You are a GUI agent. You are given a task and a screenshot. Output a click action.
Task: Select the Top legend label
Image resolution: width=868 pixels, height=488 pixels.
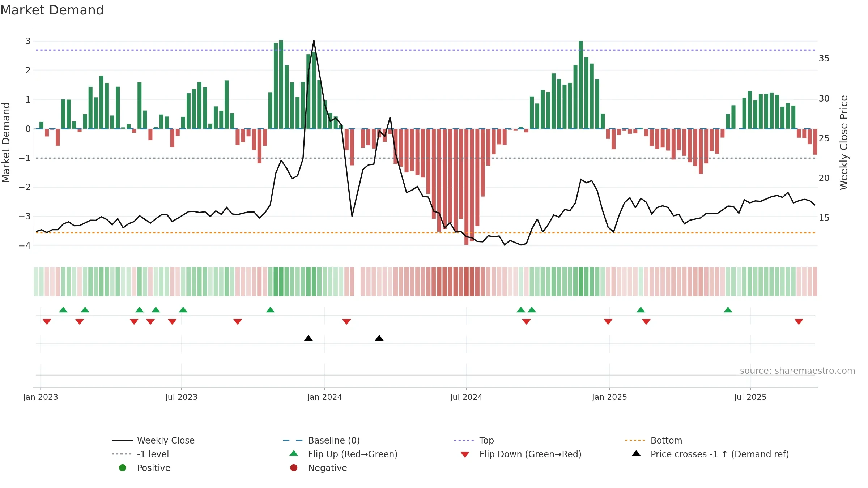486,440
